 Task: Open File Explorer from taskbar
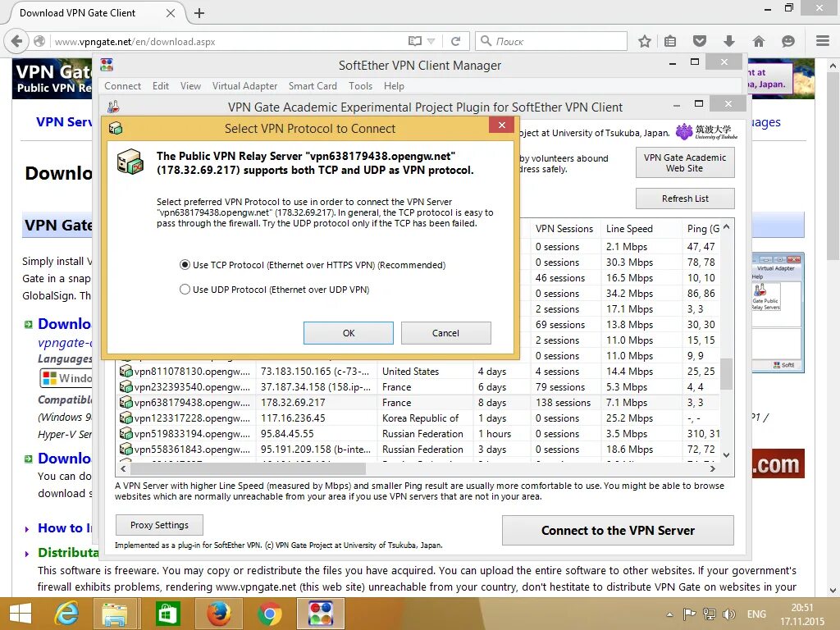[x=115, y=614]
